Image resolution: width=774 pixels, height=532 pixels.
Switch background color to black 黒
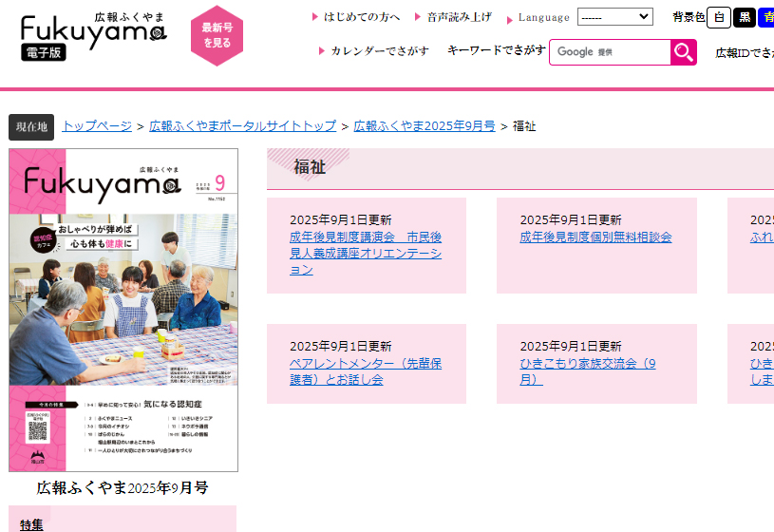point(745,18)
